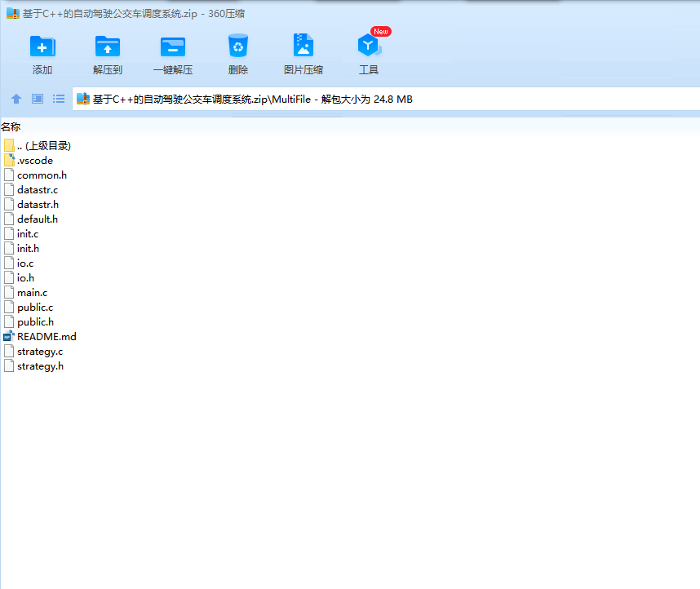Click the strategy.h file icon
Screen dimensions: 700x589
click(x=9, y=366)
